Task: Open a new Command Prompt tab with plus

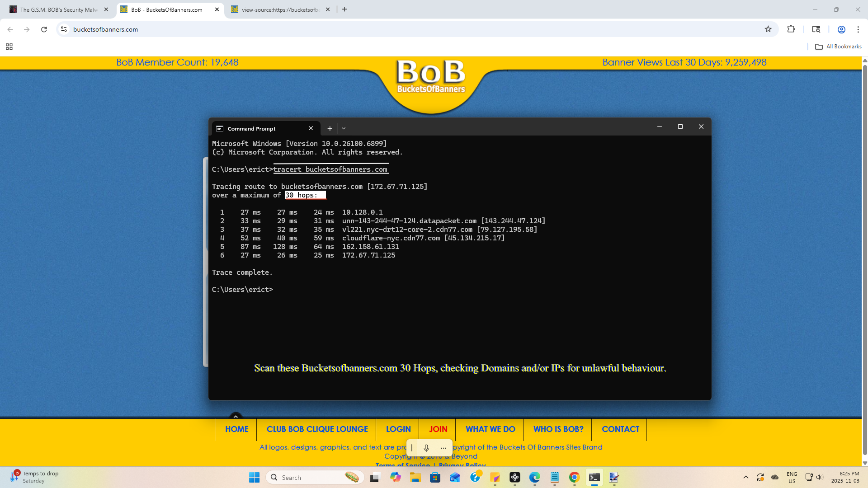Action: click(330, 128)
